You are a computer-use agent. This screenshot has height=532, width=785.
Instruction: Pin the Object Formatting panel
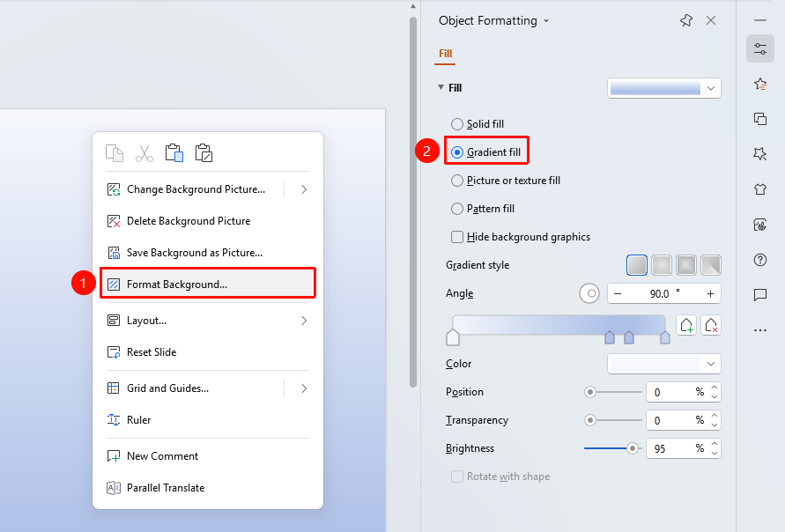[x=685, y=20]
